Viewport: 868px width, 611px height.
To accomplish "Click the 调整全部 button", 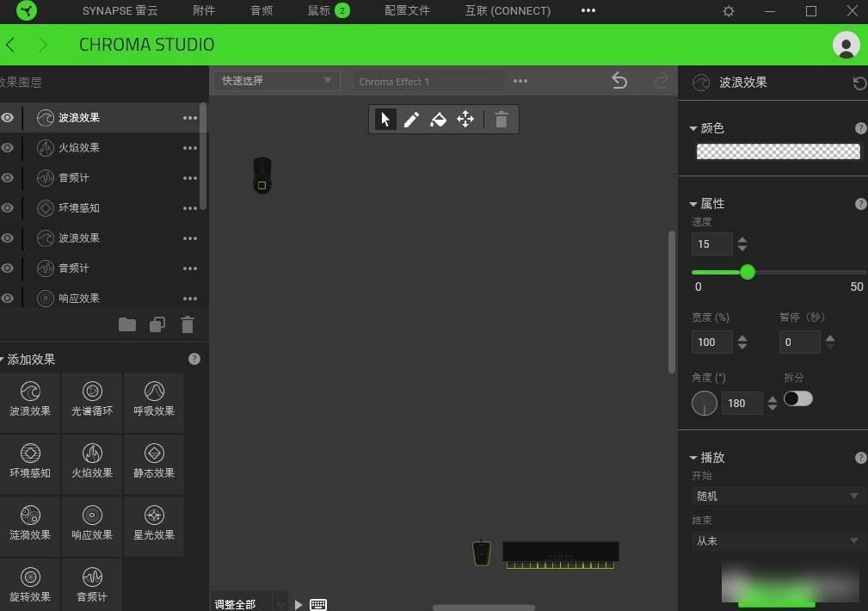I will pyautogui.click(x=235, y=604).
